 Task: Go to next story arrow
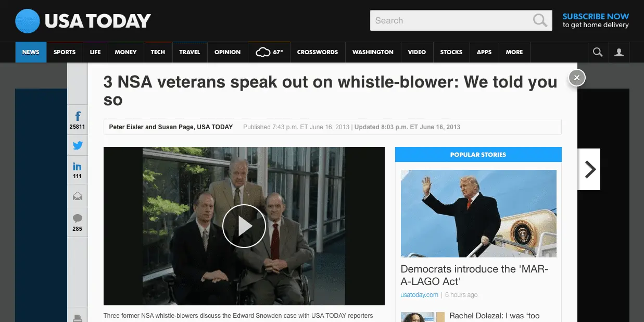tap(589, 169)
